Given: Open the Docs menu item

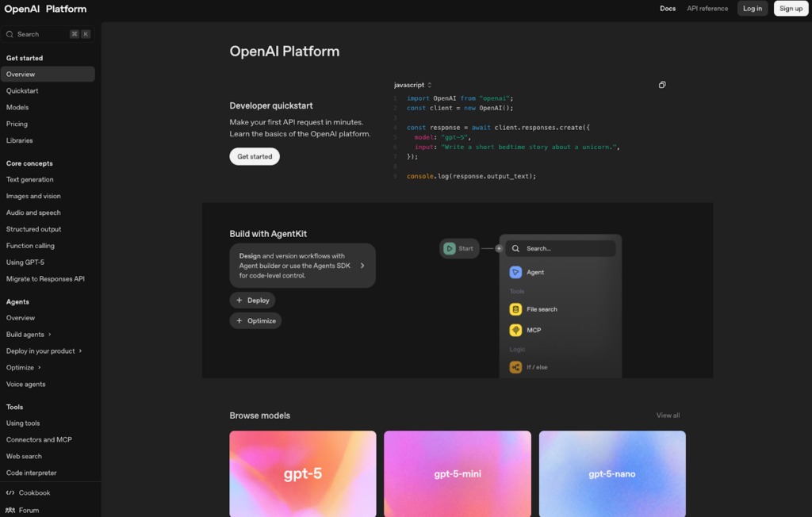Looking at the screenshot, I should 668,8.
